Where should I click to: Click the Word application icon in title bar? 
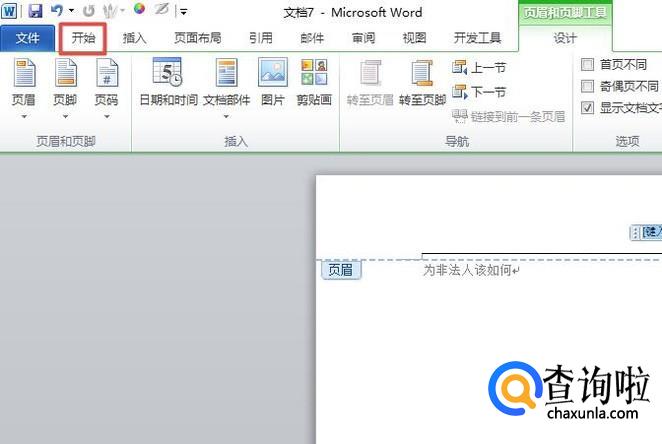click(9, 11)
